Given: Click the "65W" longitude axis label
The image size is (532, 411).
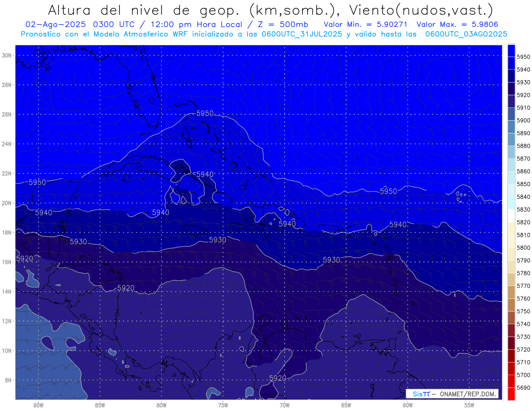Looking at the screenshot, I should (x=346, y=406).
